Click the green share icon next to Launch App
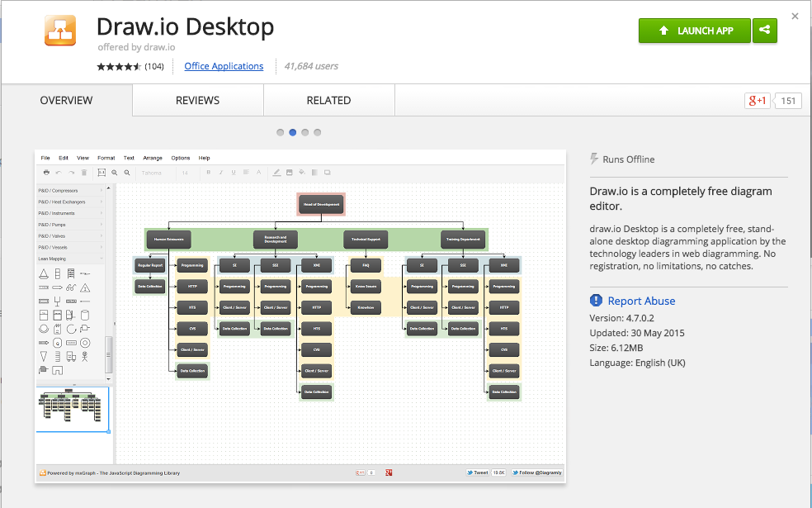 (x=764, y=30)
